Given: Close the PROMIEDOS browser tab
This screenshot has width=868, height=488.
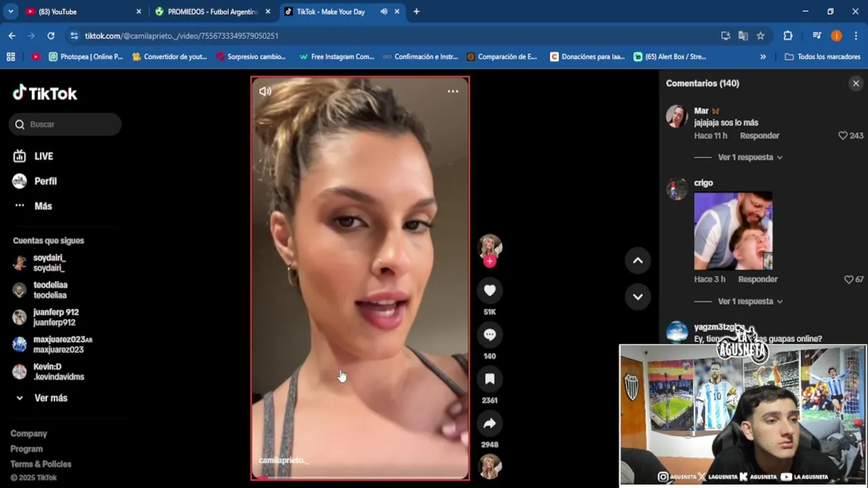Looking at the screenshot, I should pos(268,12).
